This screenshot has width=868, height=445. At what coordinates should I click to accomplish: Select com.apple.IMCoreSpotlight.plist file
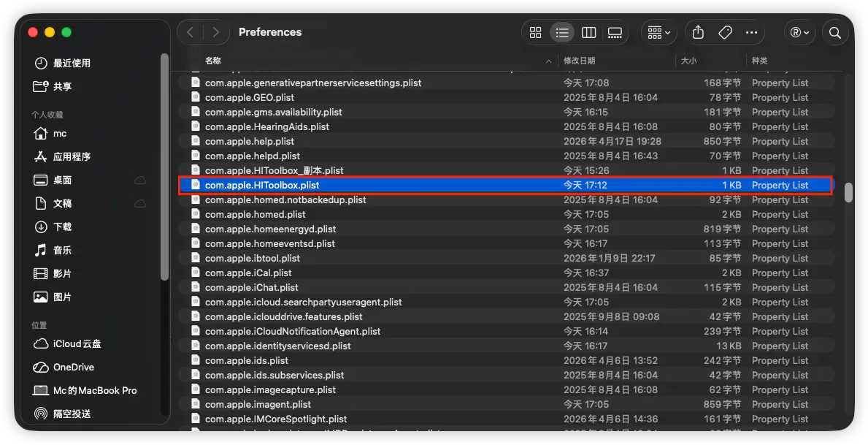pos(506,419)
